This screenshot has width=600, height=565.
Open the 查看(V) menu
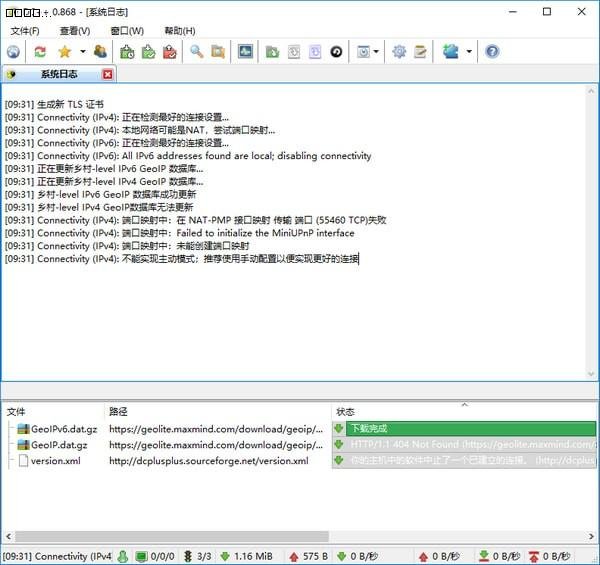coord(75,31)
